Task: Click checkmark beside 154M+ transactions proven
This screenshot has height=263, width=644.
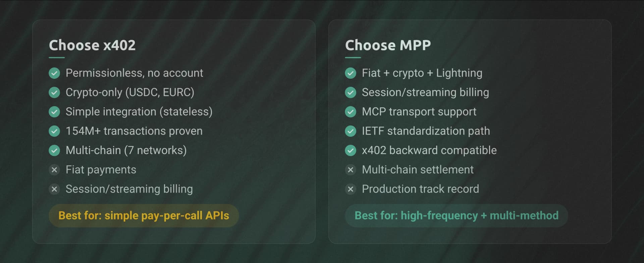Action: 54,131
